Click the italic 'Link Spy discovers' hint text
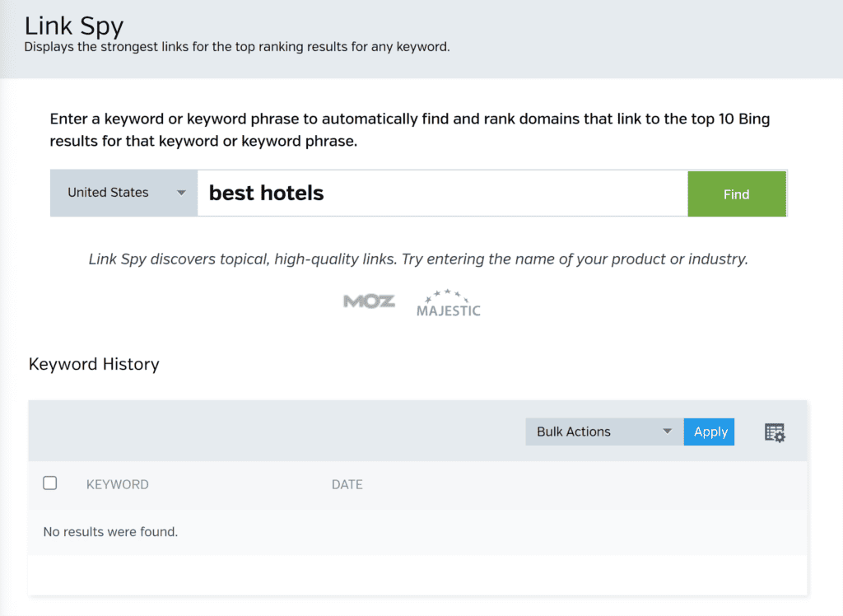 point(418,259)
